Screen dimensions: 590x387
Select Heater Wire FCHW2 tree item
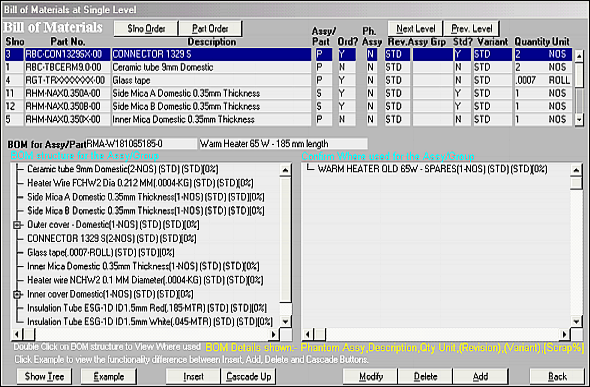[140, 183]
